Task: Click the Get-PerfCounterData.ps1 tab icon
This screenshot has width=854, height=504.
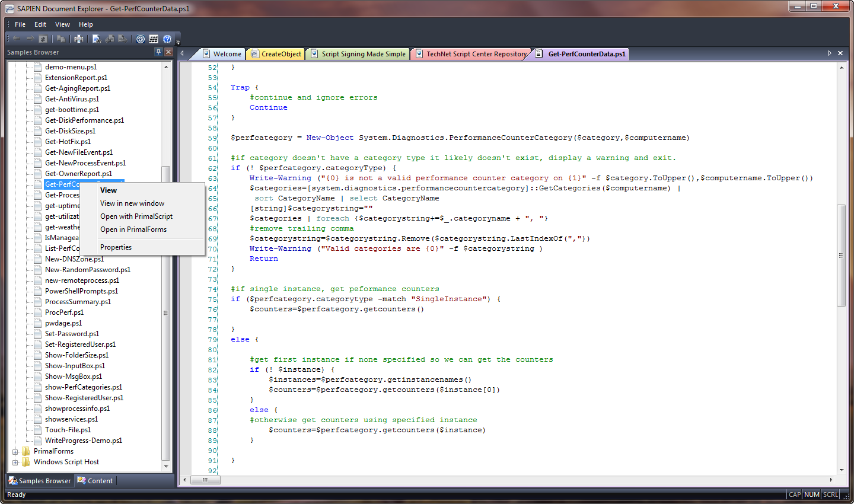Action: click(x=539, y=53)
